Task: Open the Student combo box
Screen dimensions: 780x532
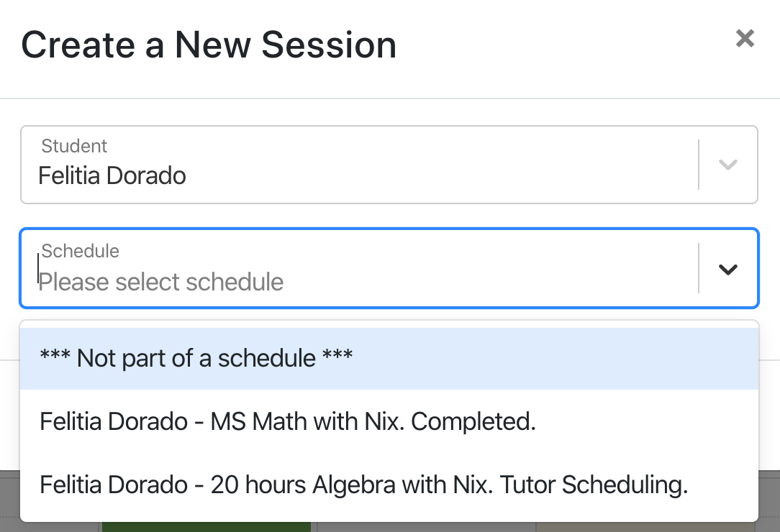Action: tap(360, 165)
